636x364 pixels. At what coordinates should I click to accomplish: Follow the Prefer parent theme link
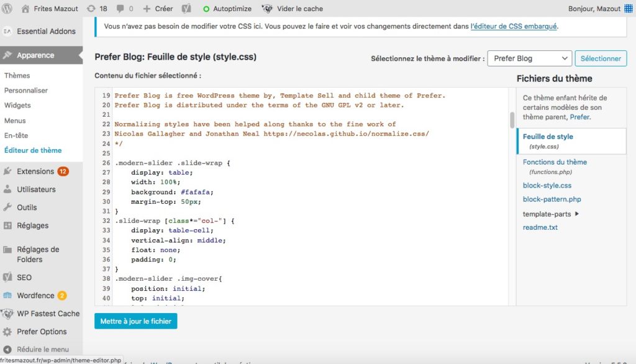point(579,117)
